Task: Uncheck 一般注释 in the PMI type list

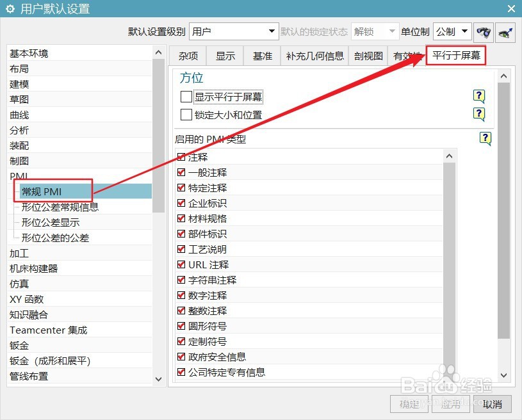Action: click(181, 172)
